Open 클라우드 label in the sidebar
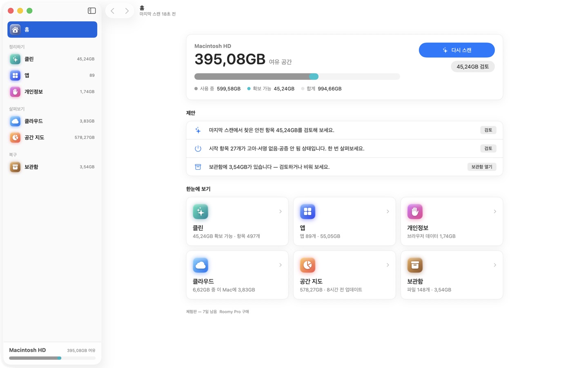The width and height of the screenshot is (588, 368). [x=33, y=121]
